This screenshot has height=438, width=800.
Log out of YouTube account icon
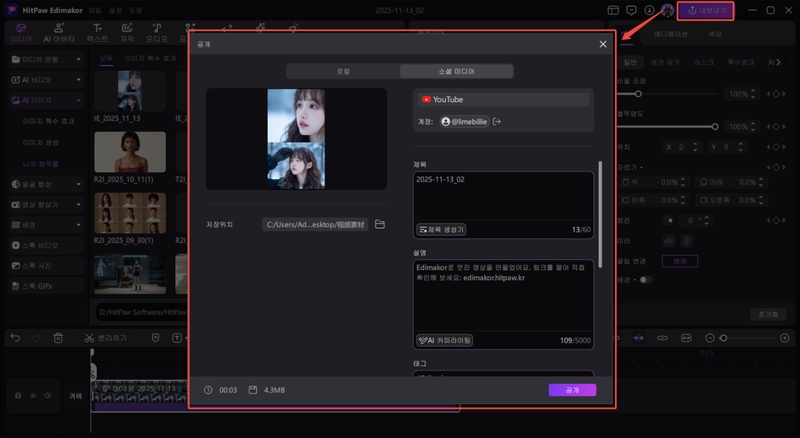coord(497,121)
